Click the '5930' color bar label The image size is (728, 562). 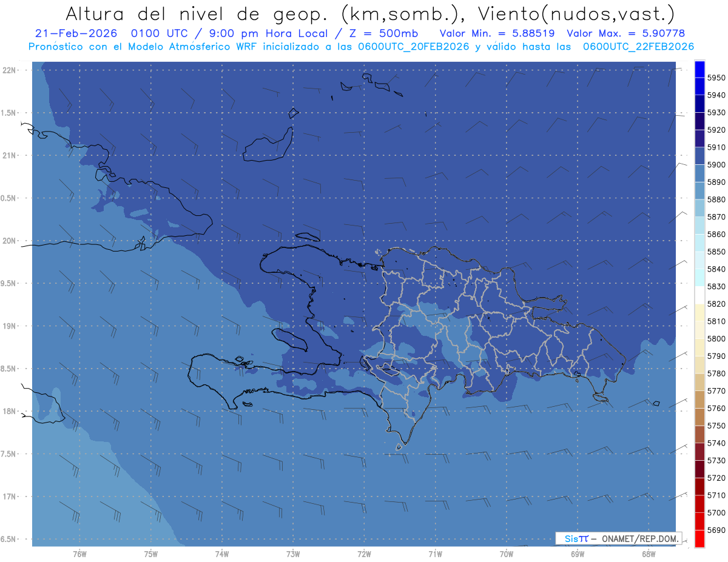click(x=716, y=113)
